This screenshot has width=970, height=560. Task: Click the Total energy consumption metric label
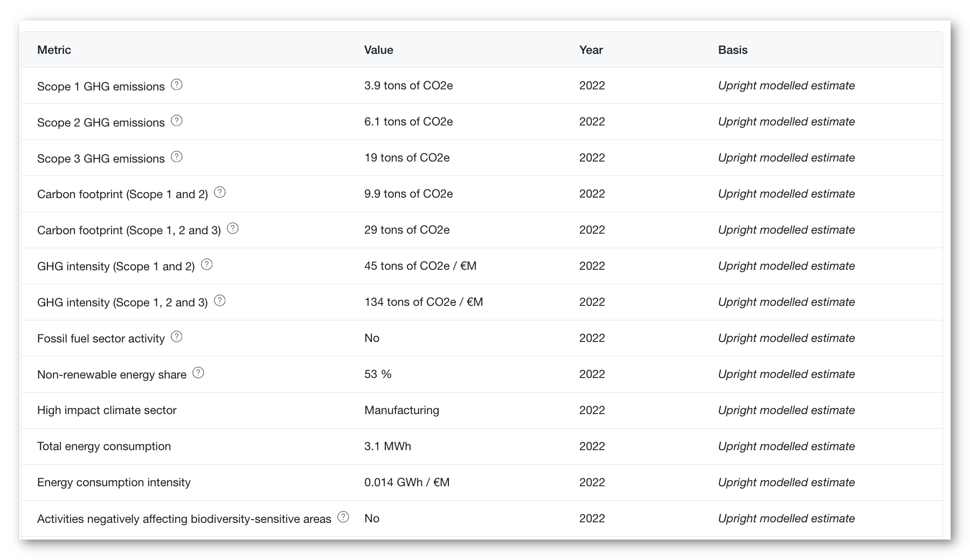[104, 446]
